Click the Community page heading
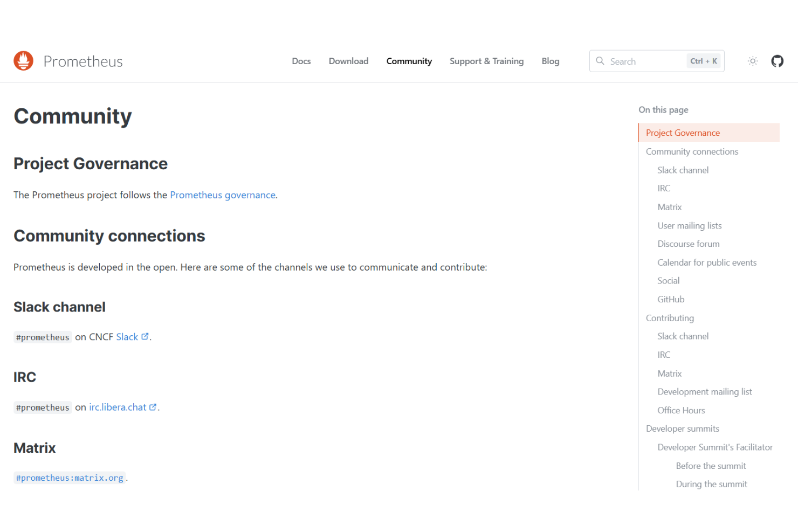Viewport: 798px width, 532px height. coord(73,116)
